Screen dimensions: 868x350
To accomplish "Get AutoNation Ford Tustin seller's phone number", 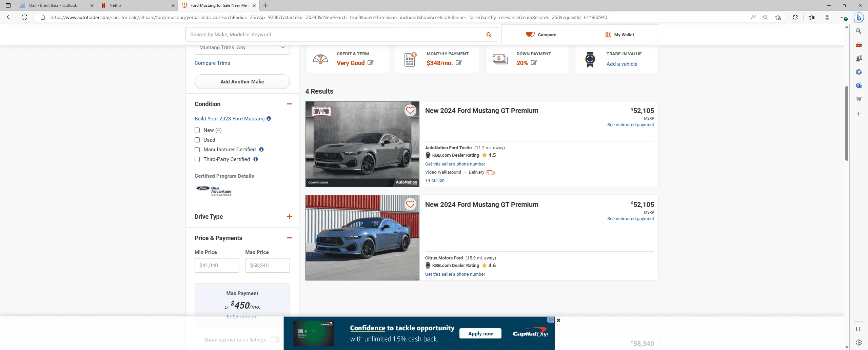I will [x=455, y=164].
